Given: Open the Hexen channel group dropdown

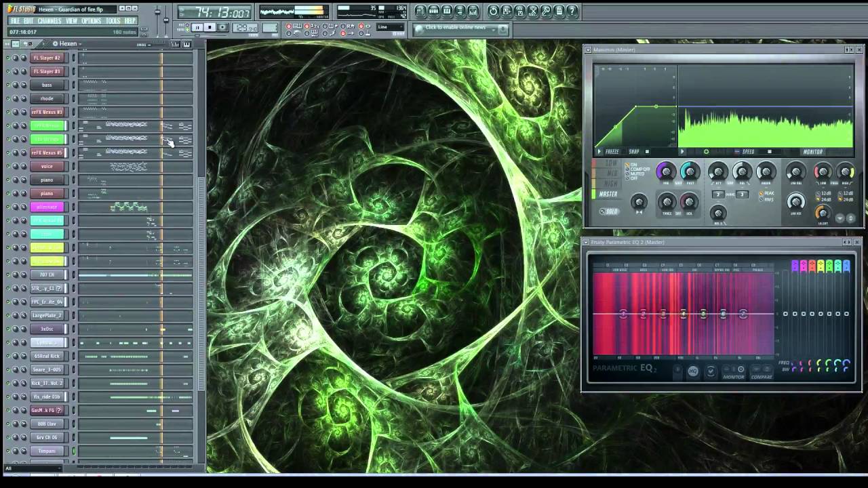Looking at the screenshot, I should tap(68, 44).
